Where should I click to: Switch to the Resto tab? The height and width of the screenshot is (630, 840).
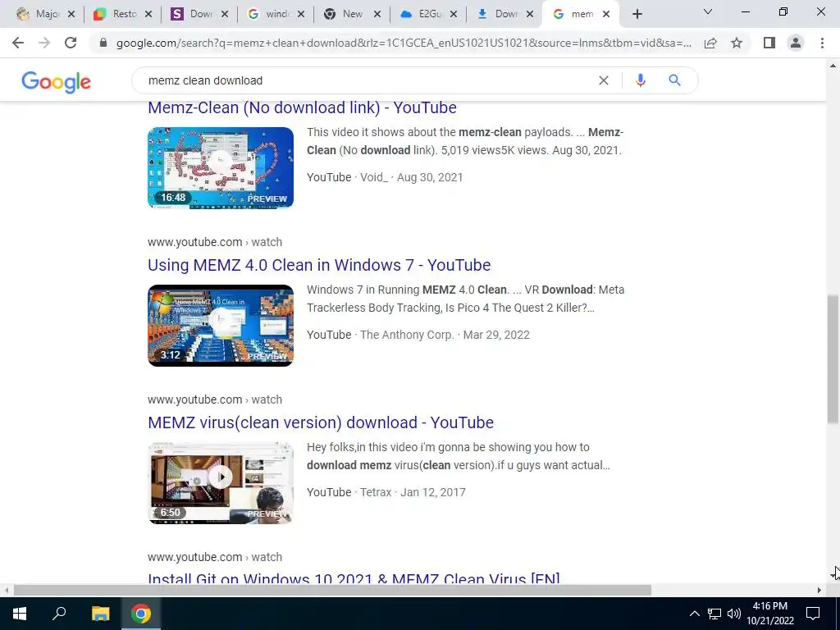point(123,14)
